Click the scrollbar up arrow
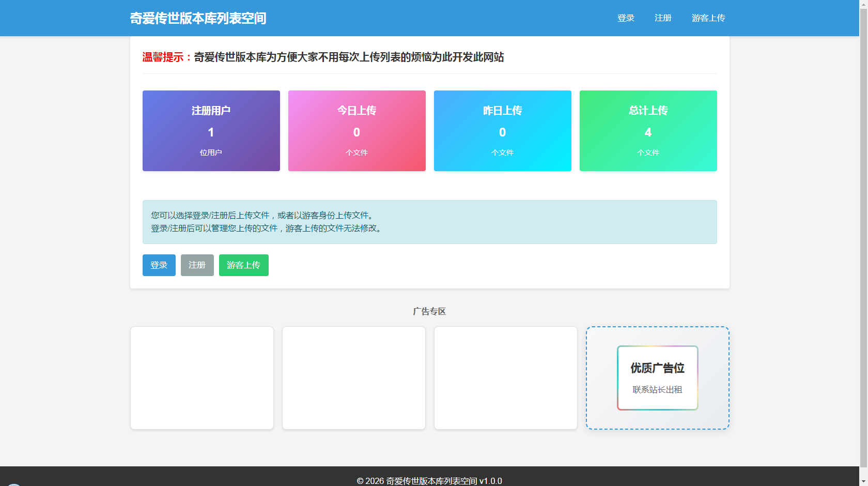The width and height of the screenshot is (868, 486). (x=863, y=4)
